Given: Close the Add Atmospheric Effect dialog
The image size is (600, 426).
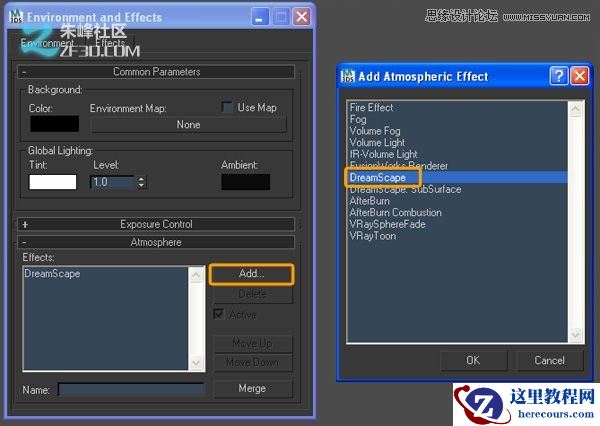Looking at the screenshot, I should pos(580,76).
